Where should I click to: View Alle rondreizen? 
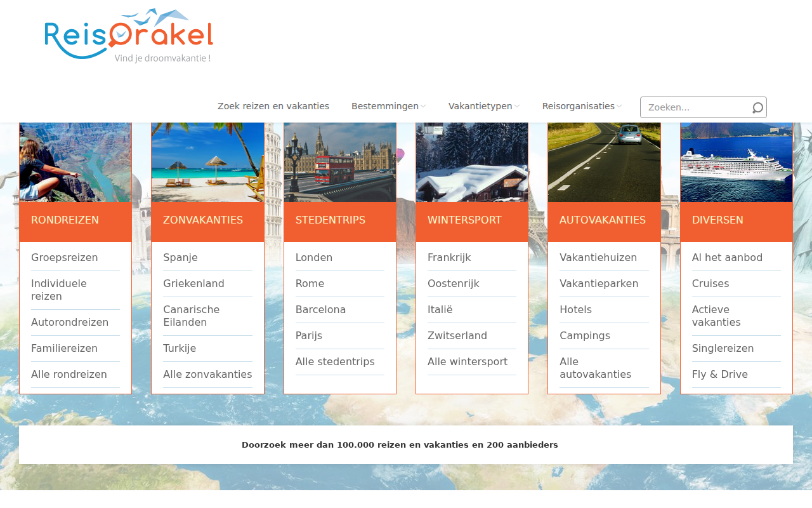click(x=69, y=375)
